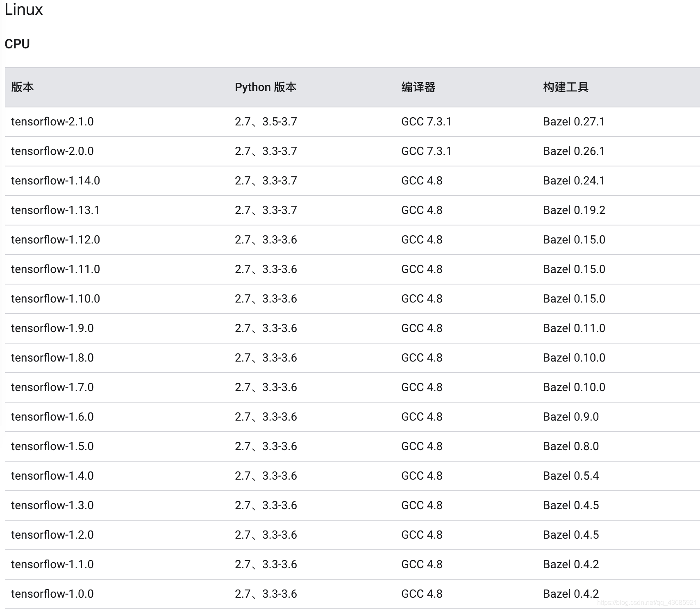
Task: Click GCC 4.8 in tensorflow-1.4.0 row
Action: (x=422, y=476)
